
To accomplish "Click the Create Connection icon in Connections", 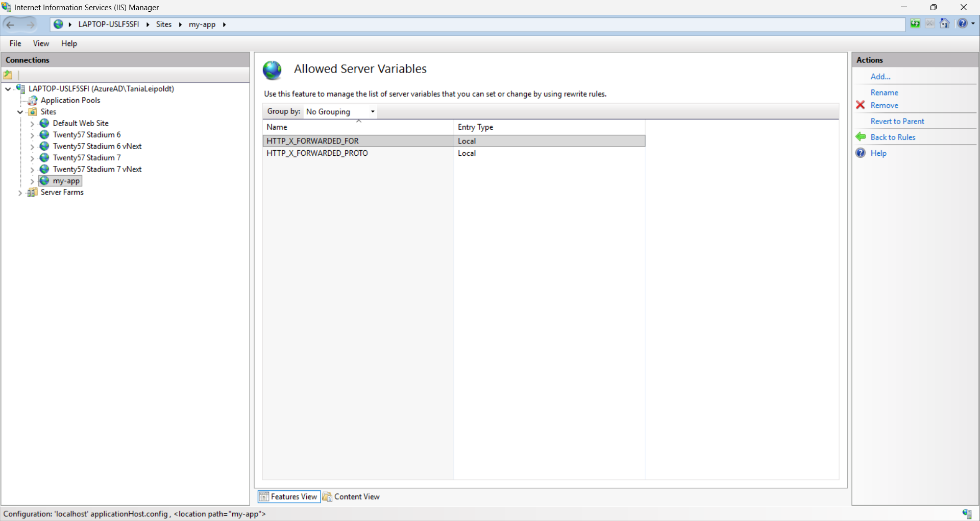I will tap(8, 75).
